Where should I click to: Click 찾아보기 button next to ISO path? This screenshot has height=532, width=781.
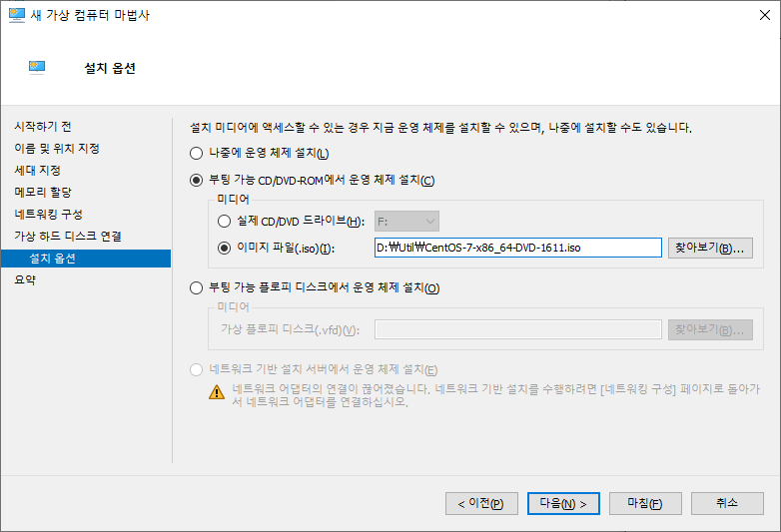click(710, 248)
